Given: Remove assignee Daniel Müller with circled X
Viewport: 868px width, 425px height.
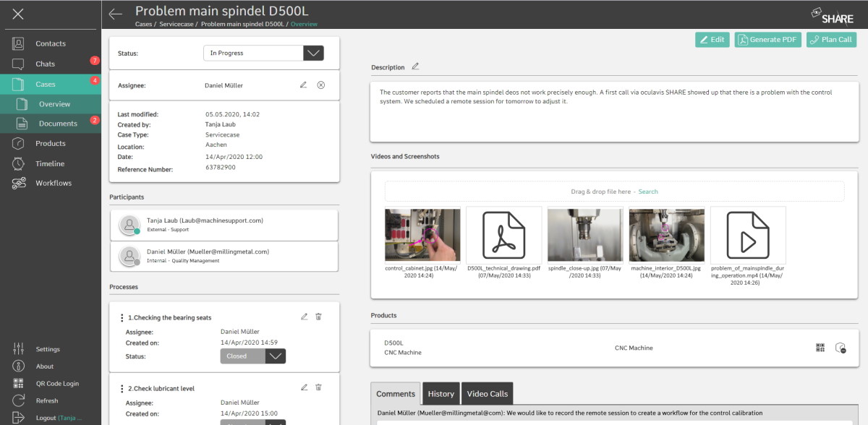Looking at the screenshot, I should click(321, 85).
